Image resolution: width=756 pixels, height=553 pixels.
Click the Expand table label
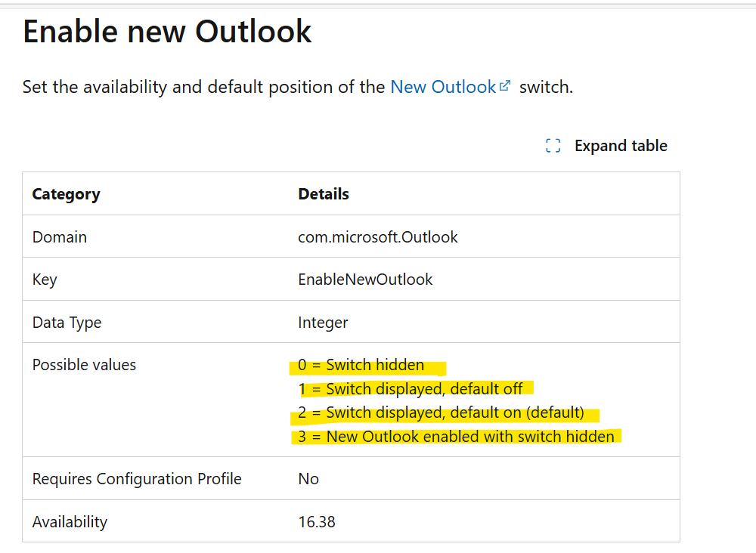coord(621,145)
